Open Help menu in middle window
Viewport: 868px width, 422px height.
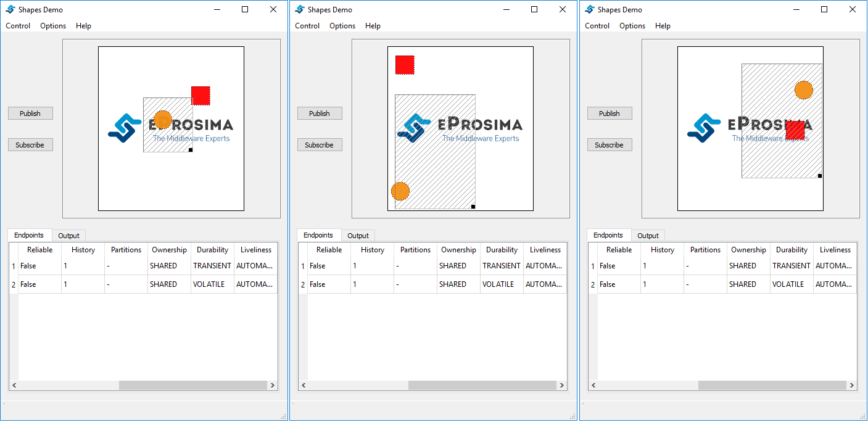point(373,26)
